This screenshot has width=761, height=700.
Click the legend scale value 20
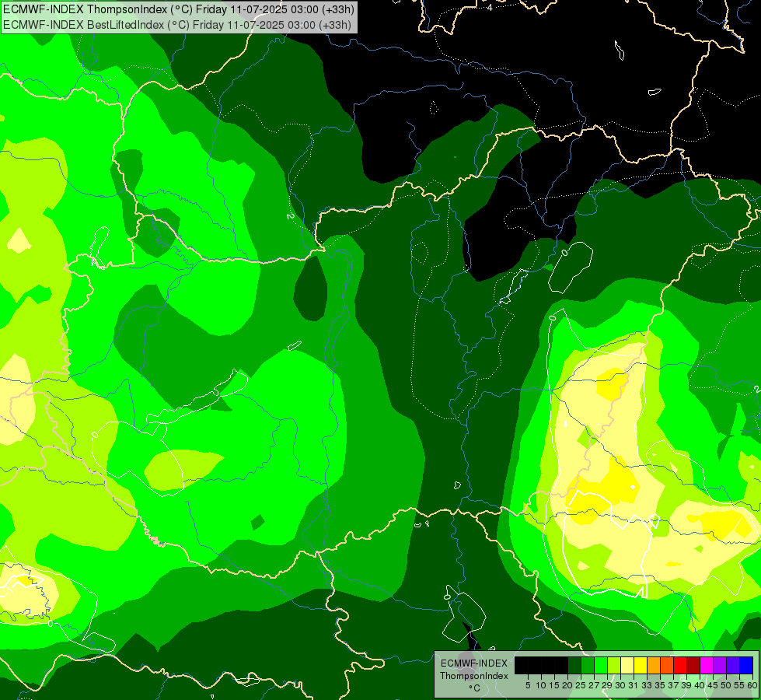tap(567, 685)
